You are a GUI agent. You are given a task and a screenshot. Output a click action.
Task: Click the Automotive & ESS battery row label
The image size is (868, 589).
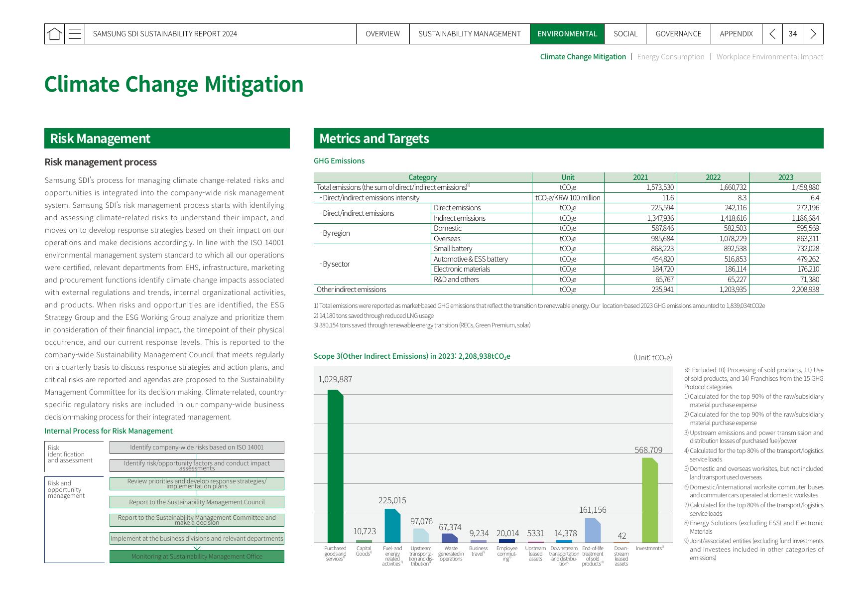pyautogui.click(x=471, y=259)
